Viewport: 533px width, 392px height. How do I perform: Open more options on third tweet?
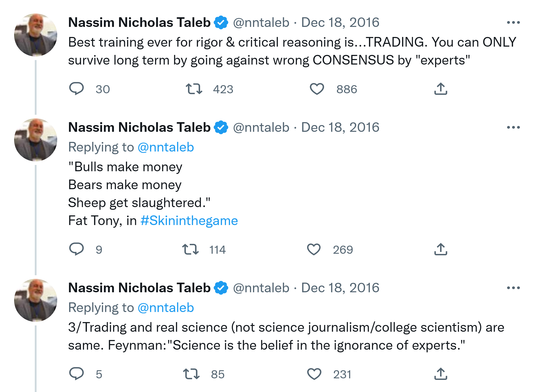513,288
